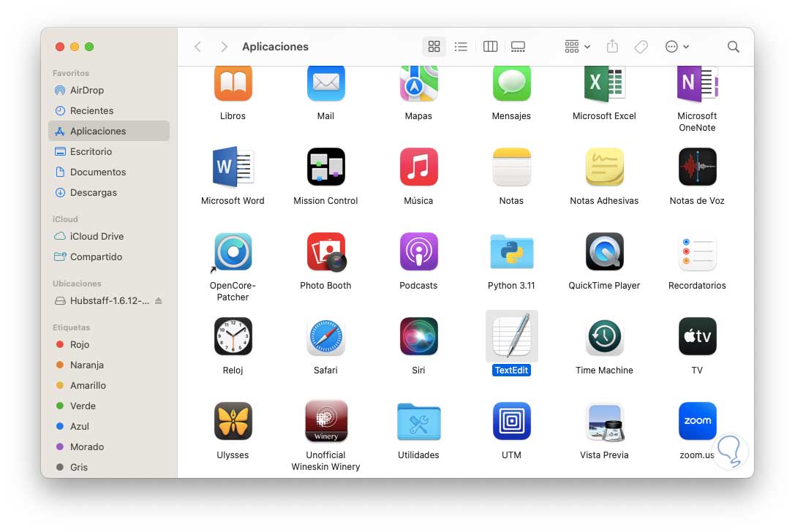The width and height of the screenshot is (795, 532).
Task: Select the Microsoft Word icon
Action: coord(233,167)
